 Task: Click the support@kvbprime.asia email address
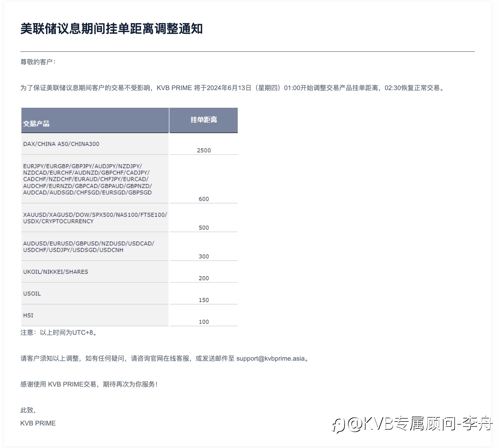271,359
